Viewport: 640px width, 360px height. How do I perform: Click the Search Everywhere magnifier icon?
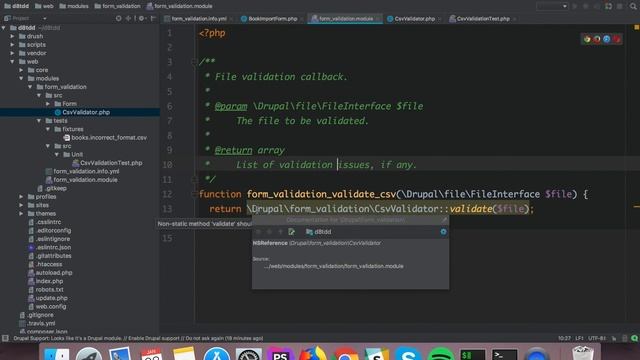tap(633, 6)
